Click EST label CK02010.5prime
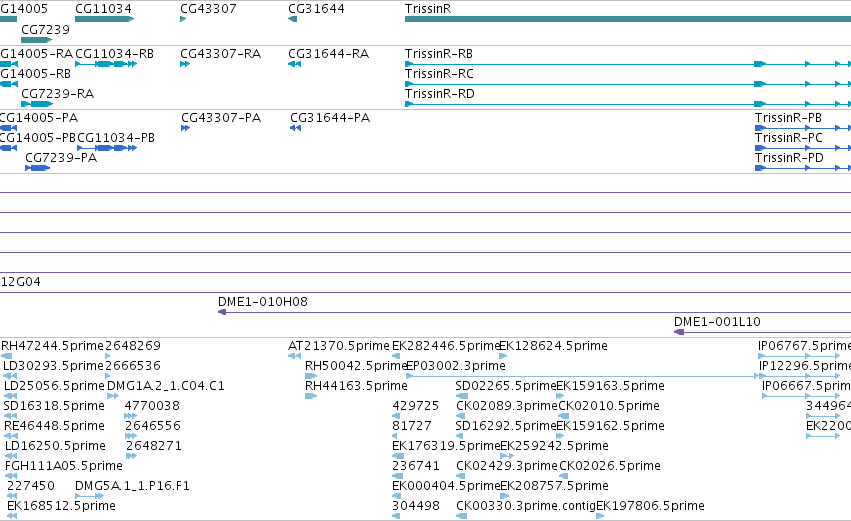Screen dimensions: 851x521 (609, 406)
